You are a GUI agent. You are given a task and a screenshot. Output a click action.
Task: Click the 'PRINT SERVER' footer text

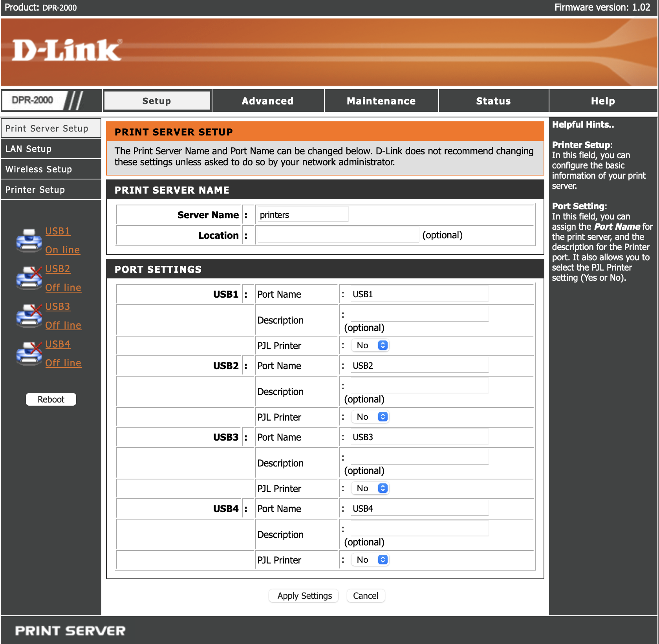pos(70,631)
